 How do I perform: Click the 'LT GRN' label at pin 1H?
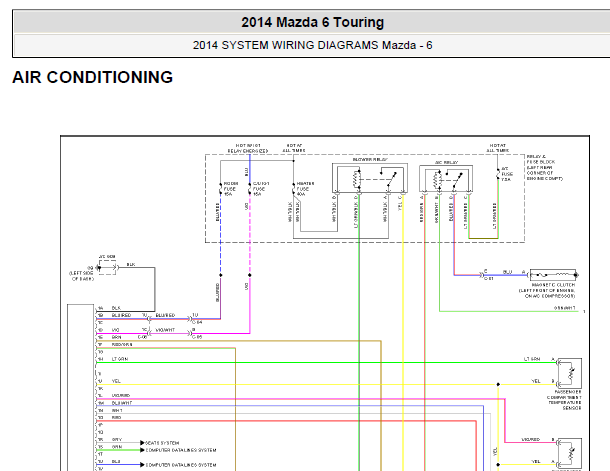119,359
